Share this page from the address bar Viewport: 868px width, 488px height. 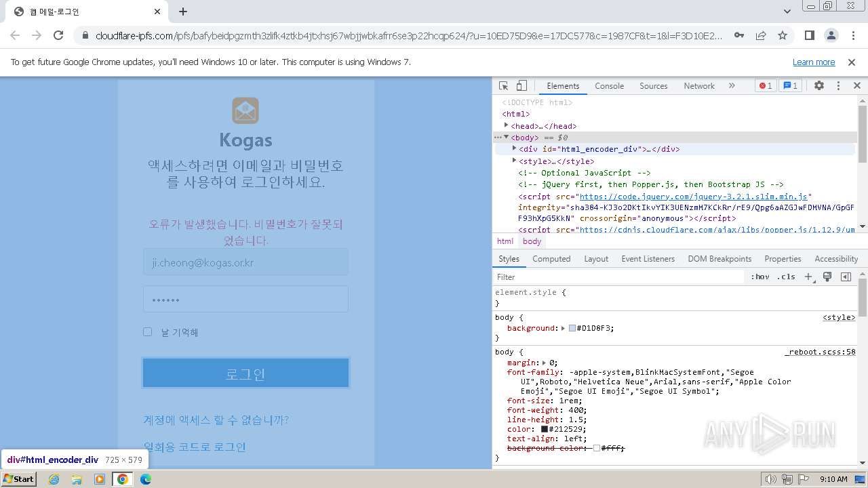[761, 35]
